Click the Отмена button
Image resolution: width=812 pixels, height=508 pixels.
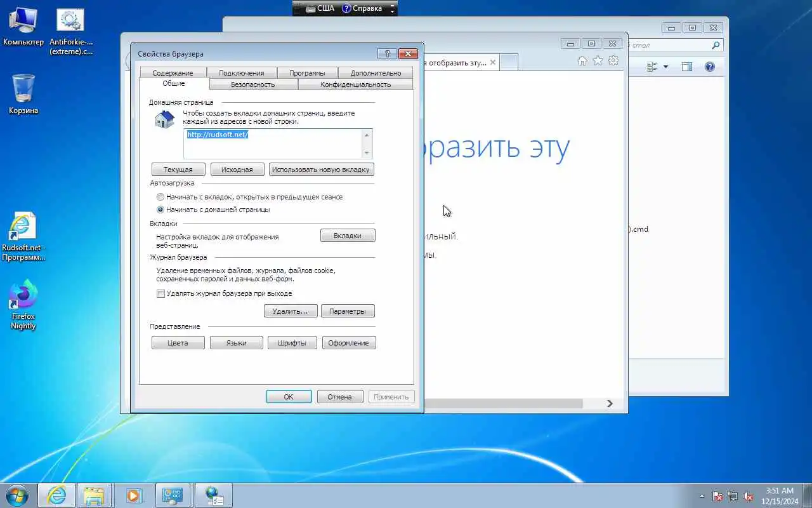click(340, 397)
